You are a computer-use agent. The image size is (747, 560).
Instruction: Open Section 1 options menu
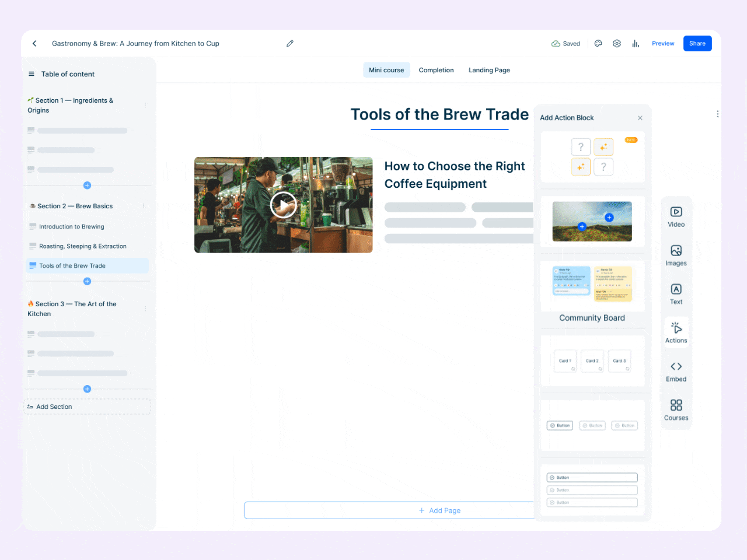pos(145,105)
